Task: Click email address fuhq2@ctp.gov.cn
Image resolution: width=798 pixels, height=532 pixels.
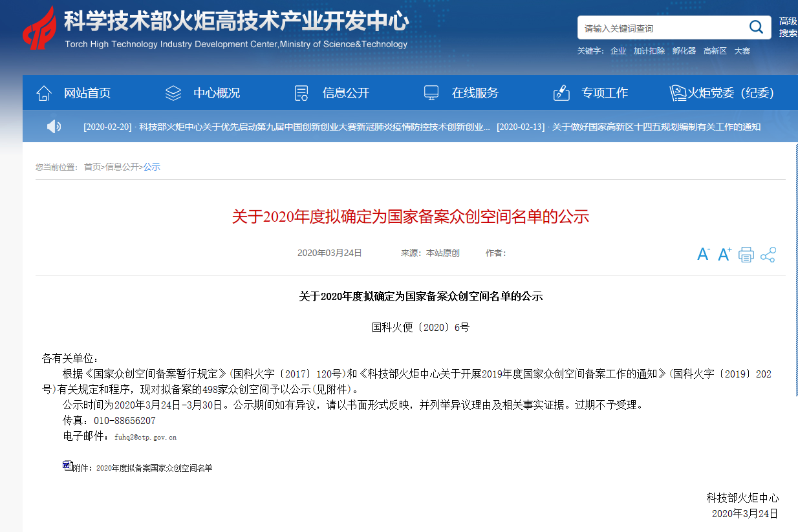Action: click(146, 437)
